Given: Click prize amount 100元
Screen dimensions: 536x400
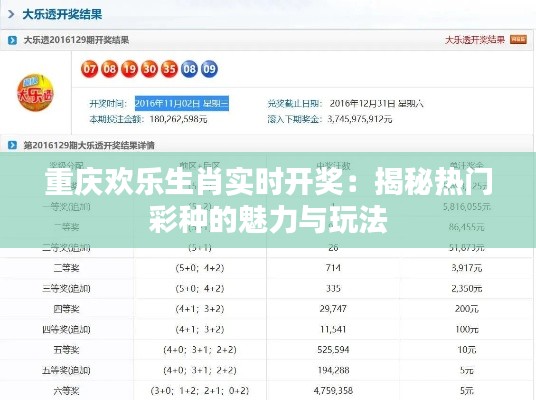Looking at the screenshot, I should pos(466,329).
